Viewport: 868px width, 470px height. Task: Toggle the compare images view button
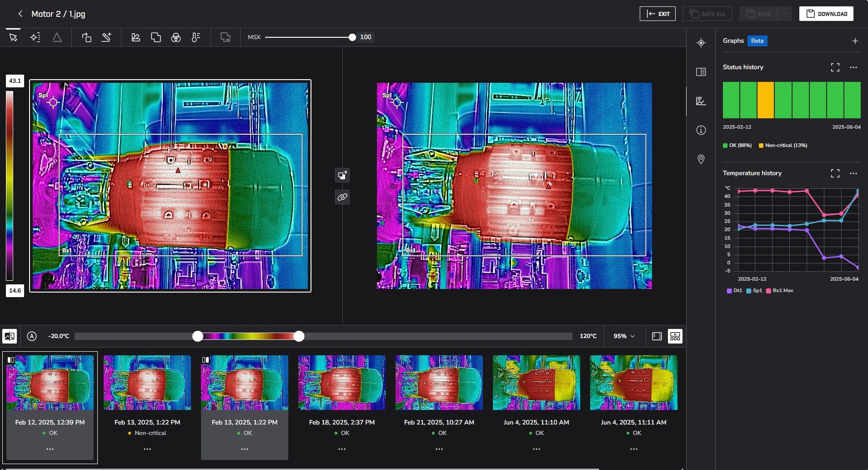click(10, 336)
